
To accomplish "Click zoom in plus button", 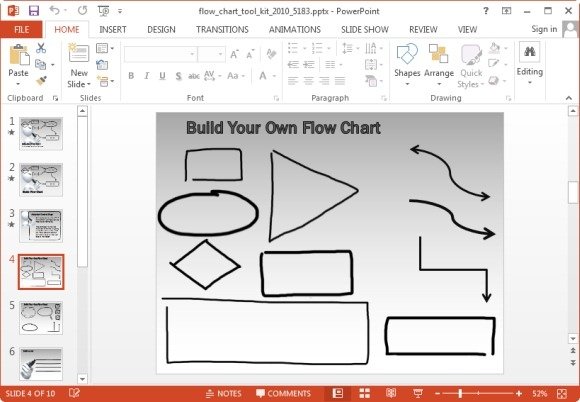I will click(x=519, y=394).
